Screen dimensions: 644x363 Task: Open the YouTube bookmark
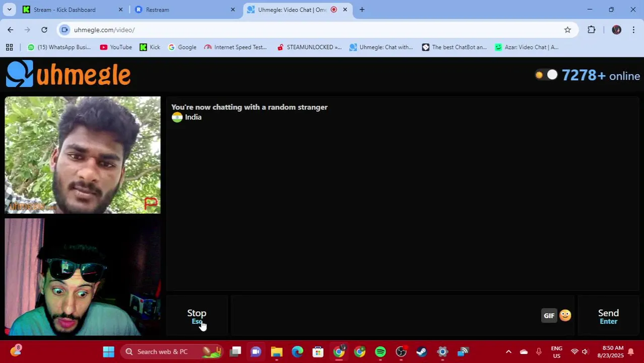point(116,47)
